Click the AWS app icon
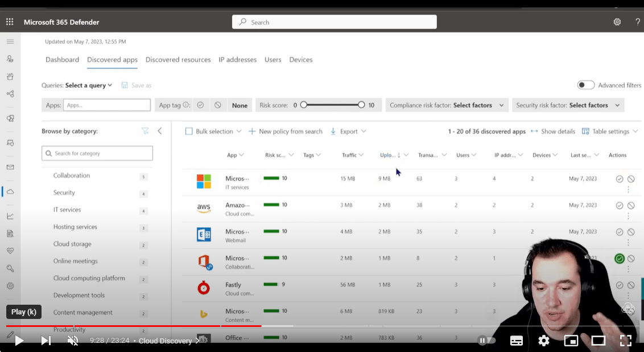644x352 pixels. click(204, 208)
